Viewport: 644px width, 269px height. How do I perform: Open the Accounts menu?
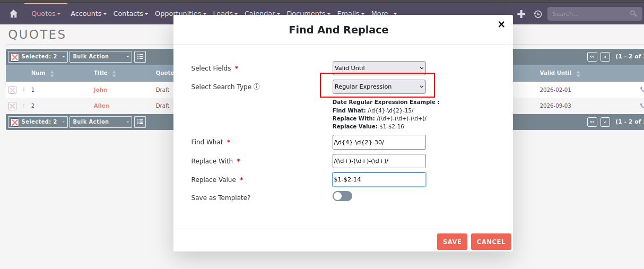pyautogui.click(x=88, y=14)
